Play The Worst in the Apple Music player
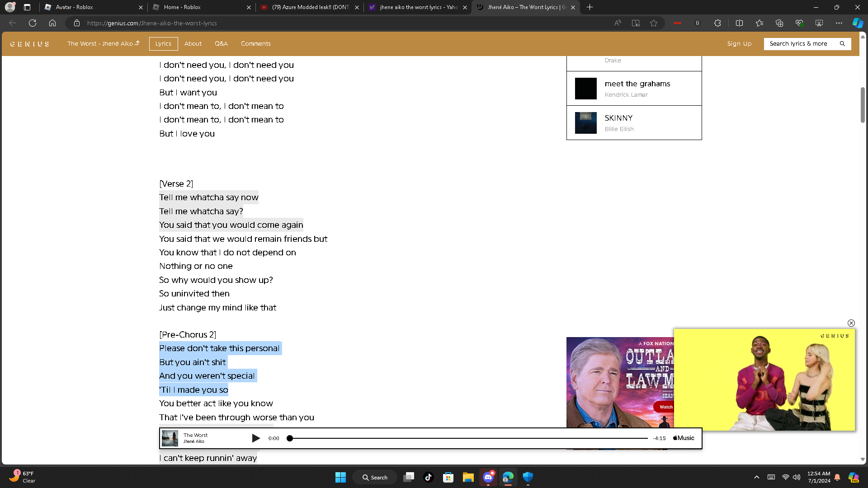This screenshot has width=868, height=488. click(256, 438)
